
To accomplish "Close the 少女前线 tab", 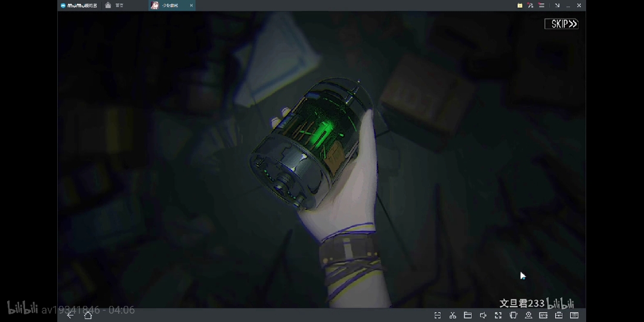I will point(191,5).
